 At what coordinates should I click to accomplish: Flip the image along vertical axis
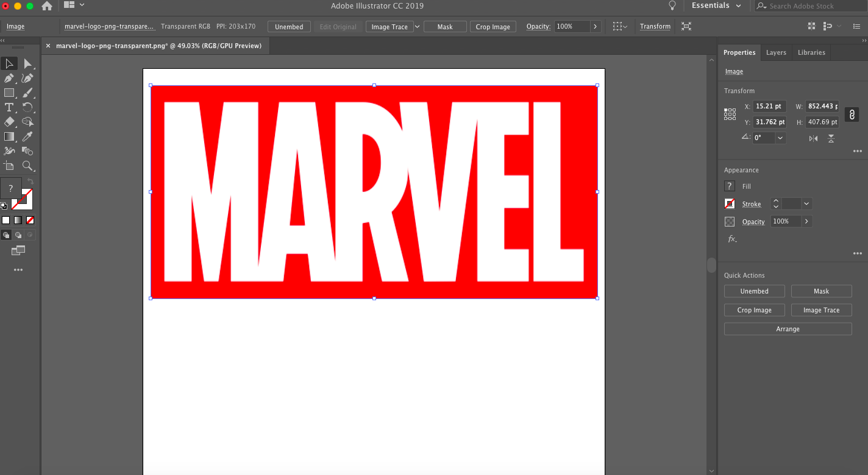[831, 138]
